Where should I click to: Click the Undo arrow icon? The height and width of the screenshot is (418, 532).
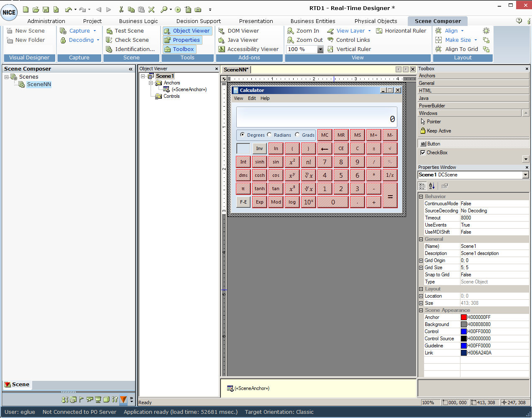click(68, 9)
